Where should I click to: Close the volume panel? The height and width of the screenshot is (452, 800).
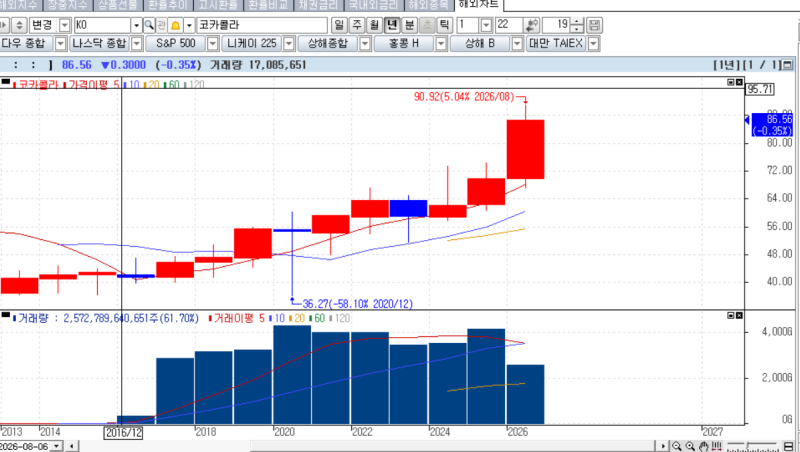pyautogui.click(x=739, y=316)
